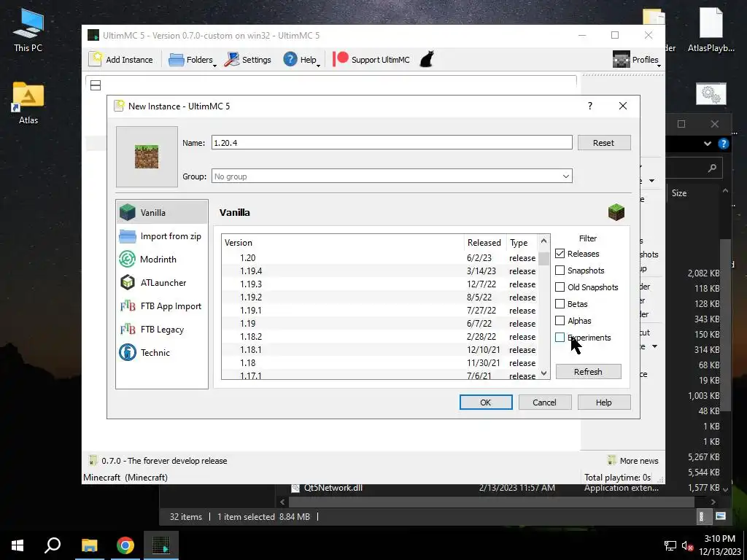Select FTB Legacy in sidebar
Image resolution: width=747 pixels, height=560 pixels.
[x=161, y=329]
